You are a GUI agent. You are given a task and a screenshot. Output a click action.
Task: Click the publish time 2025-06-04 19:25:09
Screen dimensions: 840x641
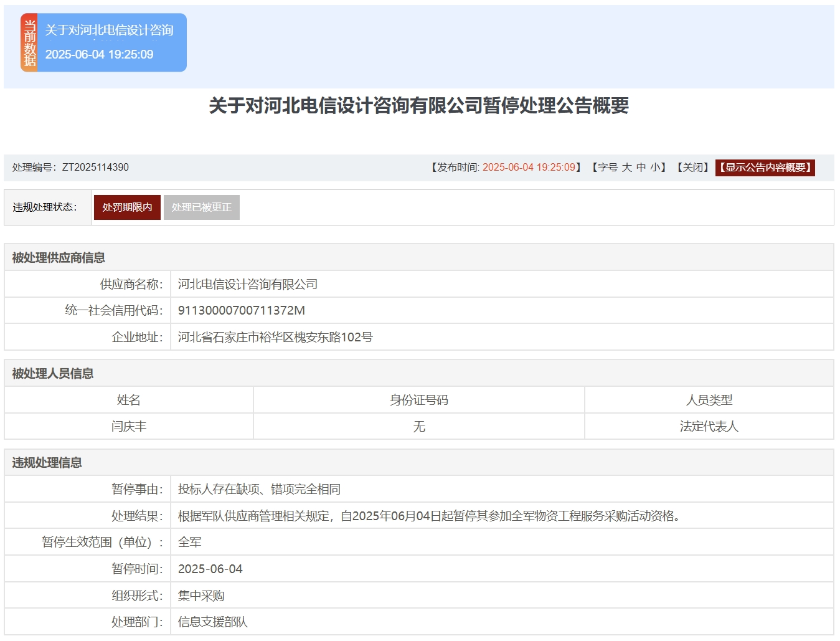(529, 168)
